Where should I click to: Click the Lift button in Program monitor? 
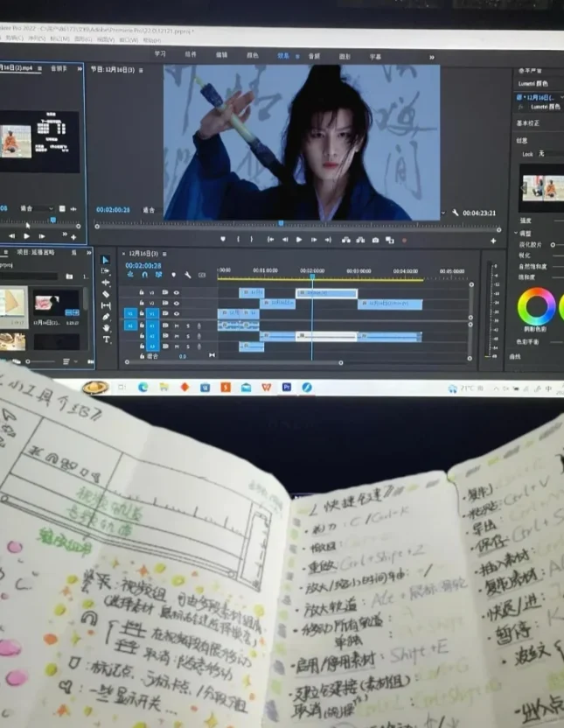346,240
